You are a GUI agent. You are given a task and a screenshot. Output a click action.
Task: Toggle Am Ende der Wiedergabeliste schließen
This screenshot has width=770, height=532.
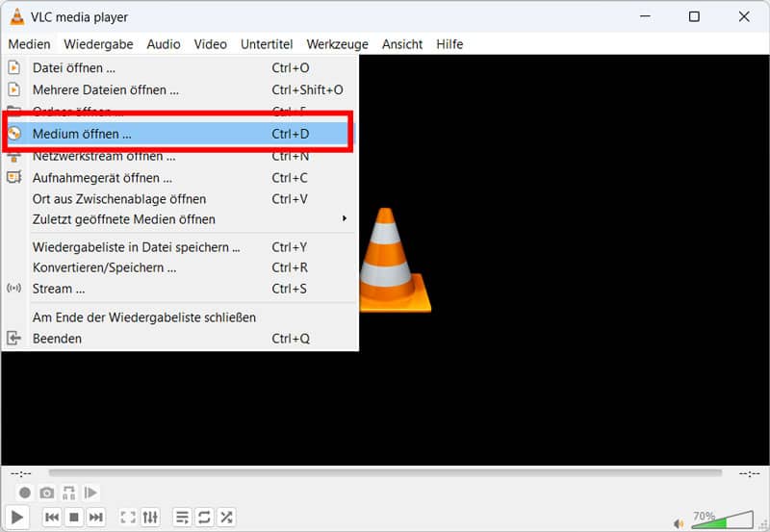180,317
